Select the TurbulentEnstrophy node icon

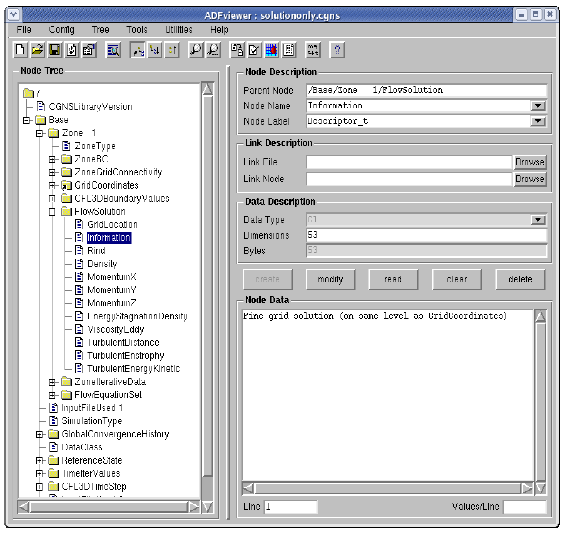79,355
